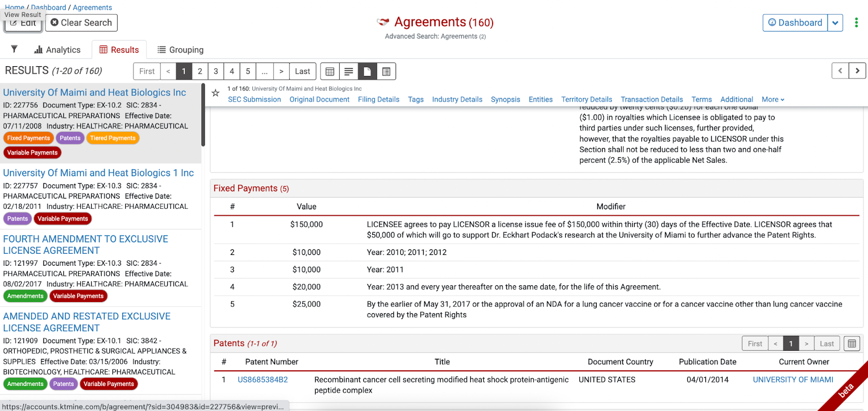The height and width of the screenshot is (411, 868).
Task: Click the Publication Date column header
Action: [707, 362]
